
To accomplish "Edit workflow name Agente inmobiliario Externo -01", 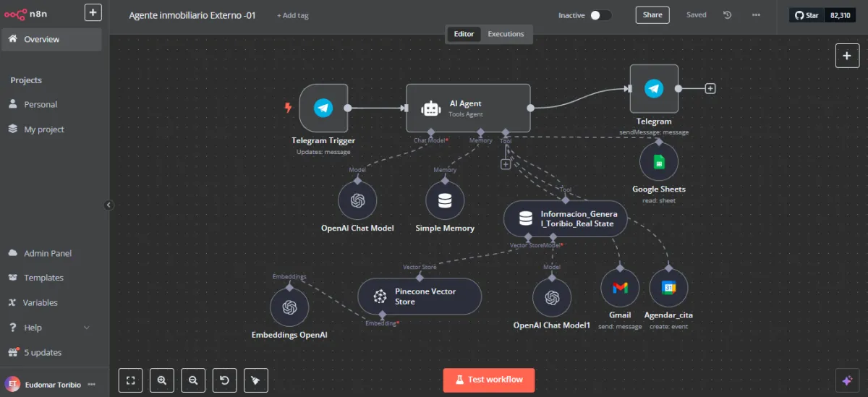I will [192, 15].
